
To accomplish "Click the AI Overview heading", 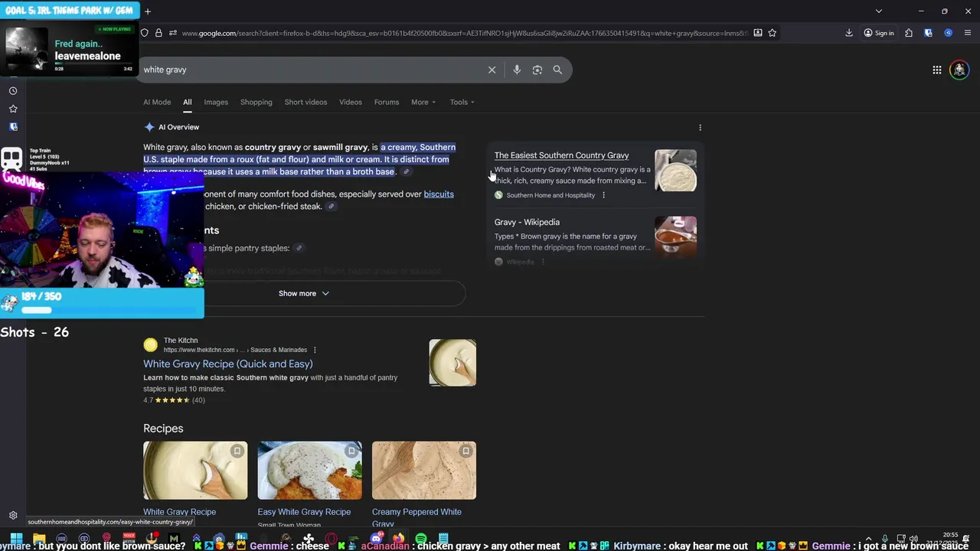I will coord(178,127).
